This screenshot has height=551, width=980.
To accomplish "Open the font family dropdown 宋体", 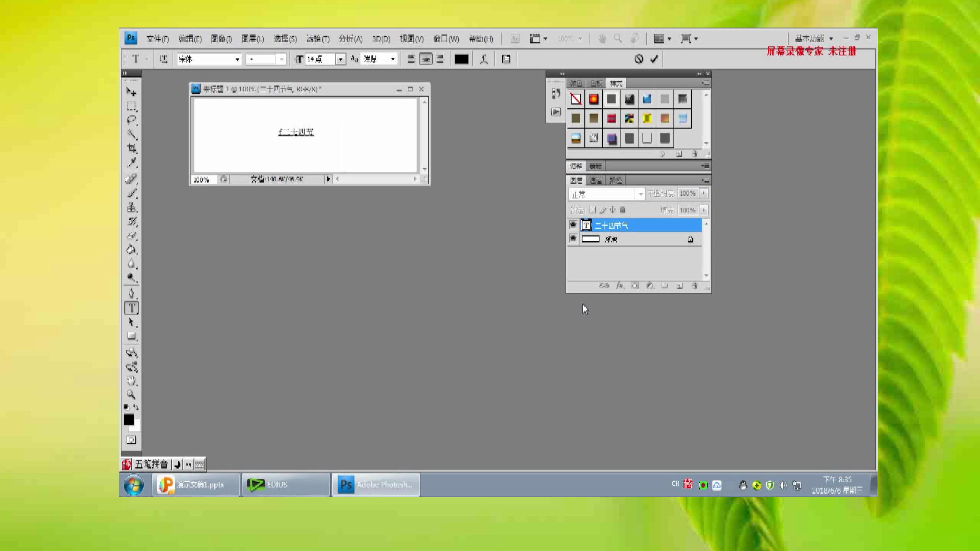I will 237,59.
